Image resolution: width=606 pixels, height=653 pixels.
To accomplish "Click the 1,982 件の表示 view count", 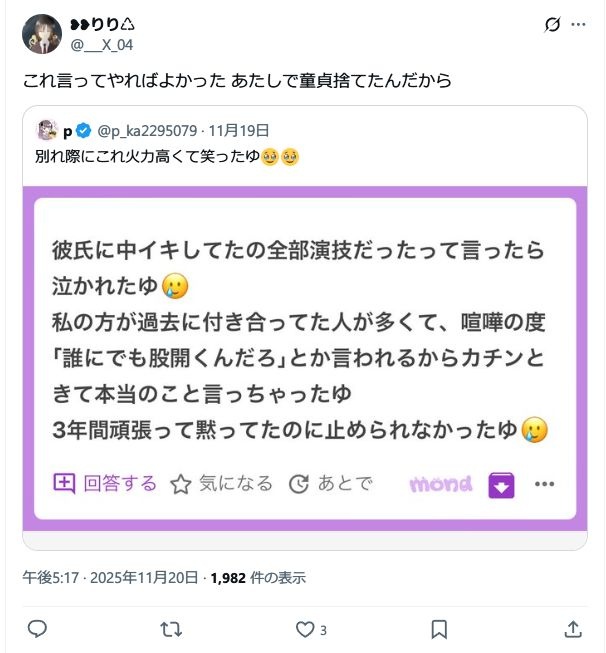I will [x=258, y=577].
